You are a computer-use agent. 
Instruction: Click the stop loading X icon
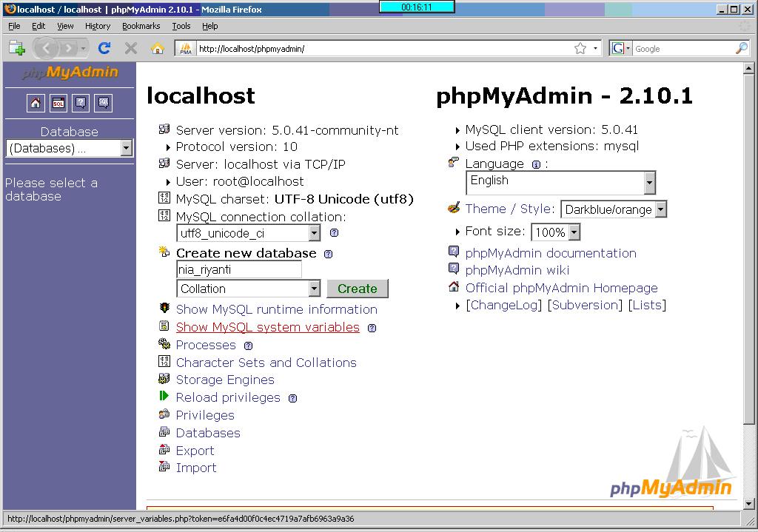[x=130, y=48]
